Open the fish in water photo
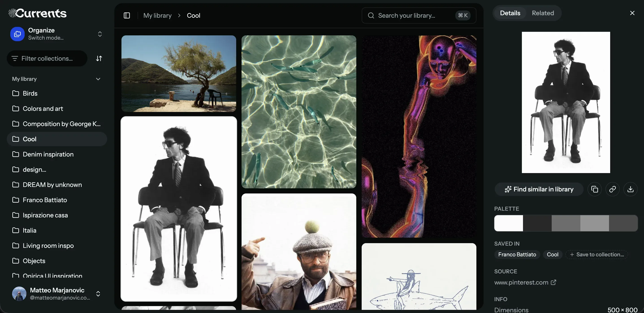The width and height of the screenshot is (644, 313). tap(299, 112)
